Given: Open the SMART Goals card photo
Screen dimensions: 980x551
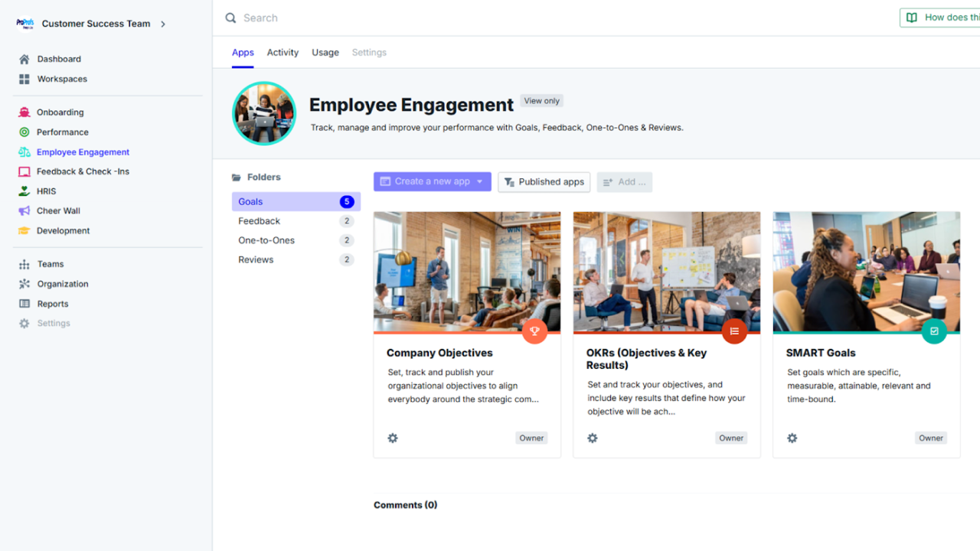Looking at the screenshot, I should point(867,272).
